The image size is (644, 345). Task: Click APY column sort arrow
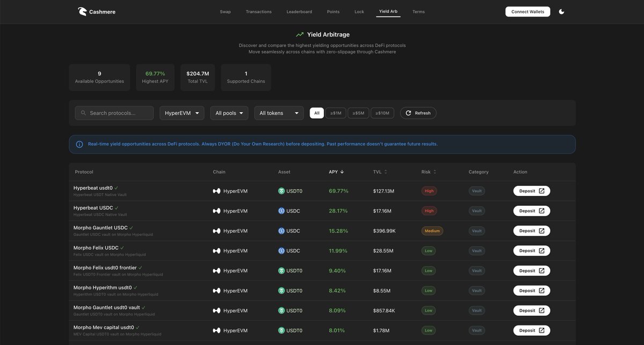click(x=342, y=172)
